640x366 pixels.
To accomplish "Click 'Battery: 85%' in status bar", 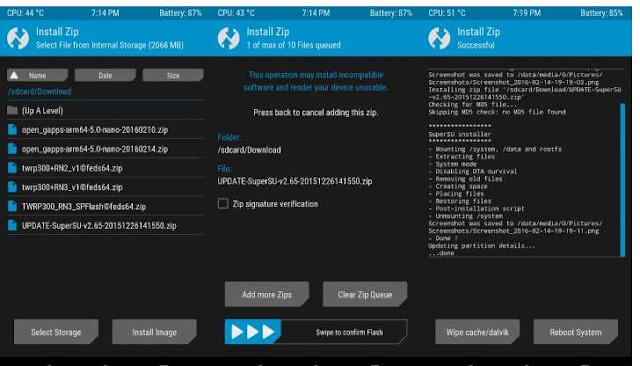I will 601,13.
